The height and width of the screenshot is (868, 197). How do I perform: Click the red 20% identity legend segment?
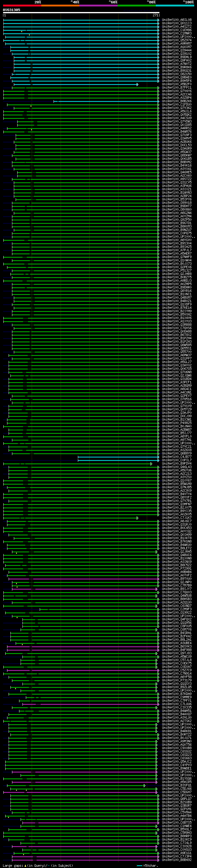(x=22, y=6)
